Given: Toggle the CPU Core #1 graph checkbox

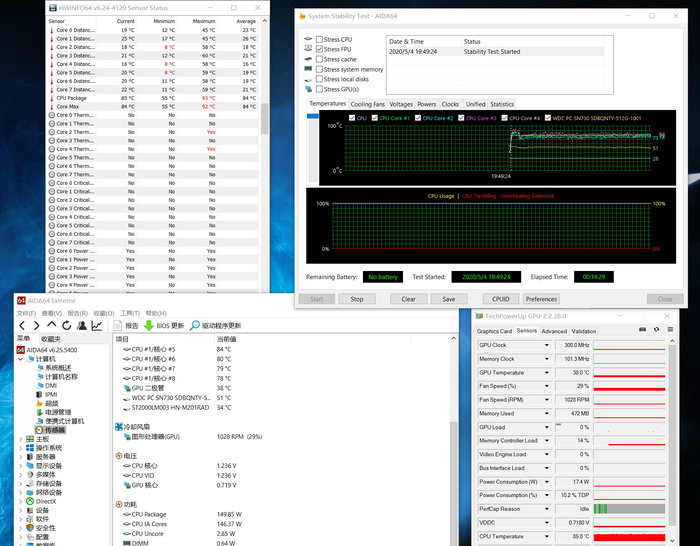Looking at the screenshot, I should click(x=375, y=118).
